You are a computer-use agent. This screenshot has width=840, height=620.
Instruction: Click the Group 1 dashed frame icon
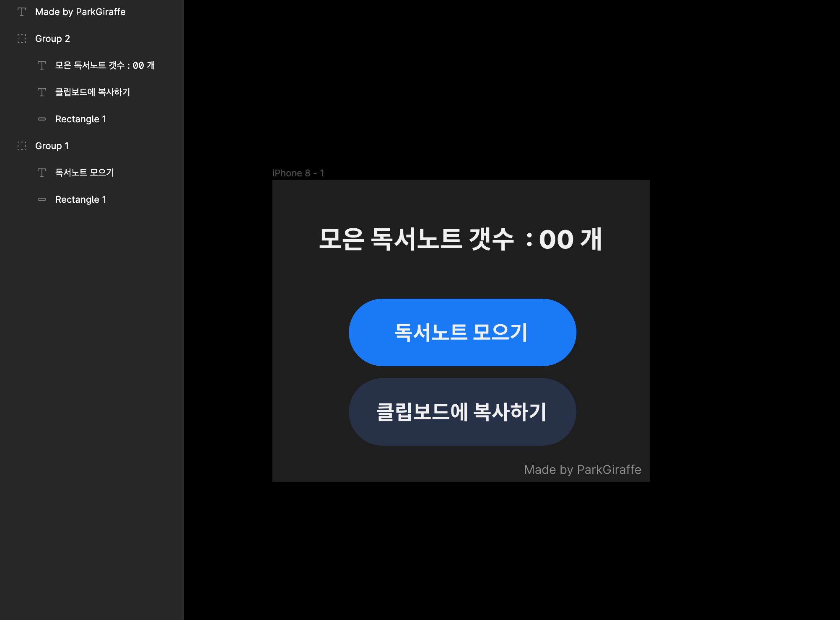(x=22, y=146)
